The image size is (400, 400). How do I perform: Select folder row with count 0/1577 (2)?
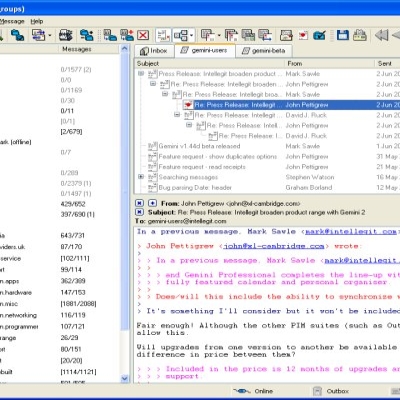(59, 69)
